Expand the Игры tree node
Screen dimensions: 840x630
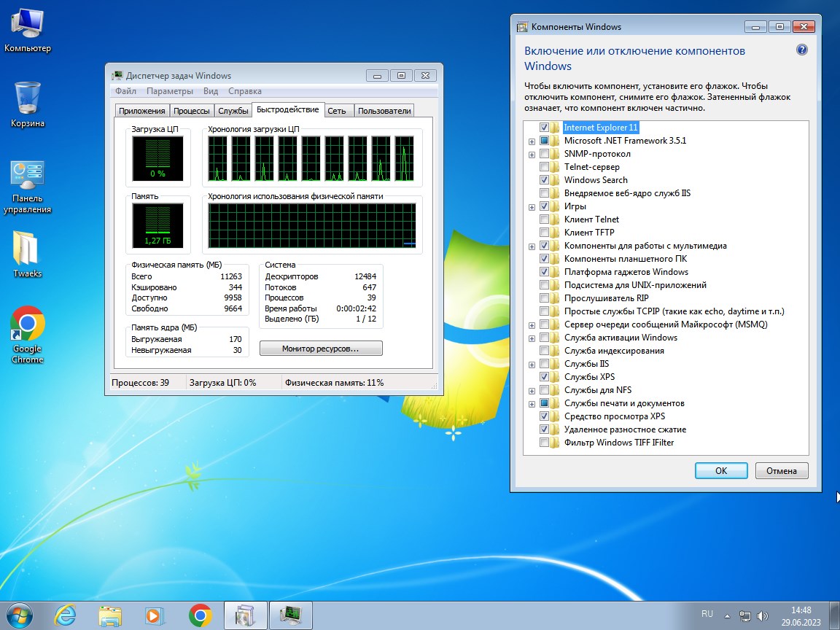[x=532, y=206]
